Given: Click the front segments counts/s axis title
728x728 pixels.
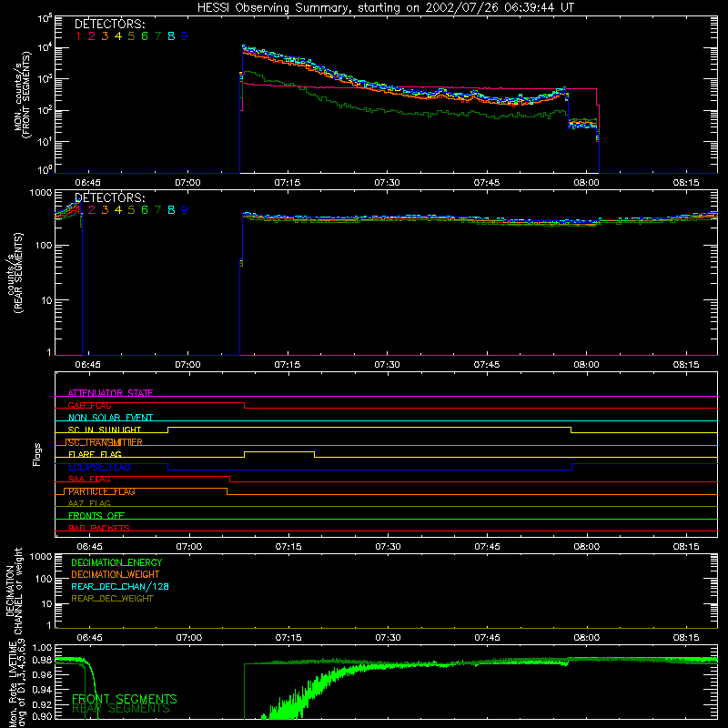Looking at the screenshot, I should pos(22,95).
